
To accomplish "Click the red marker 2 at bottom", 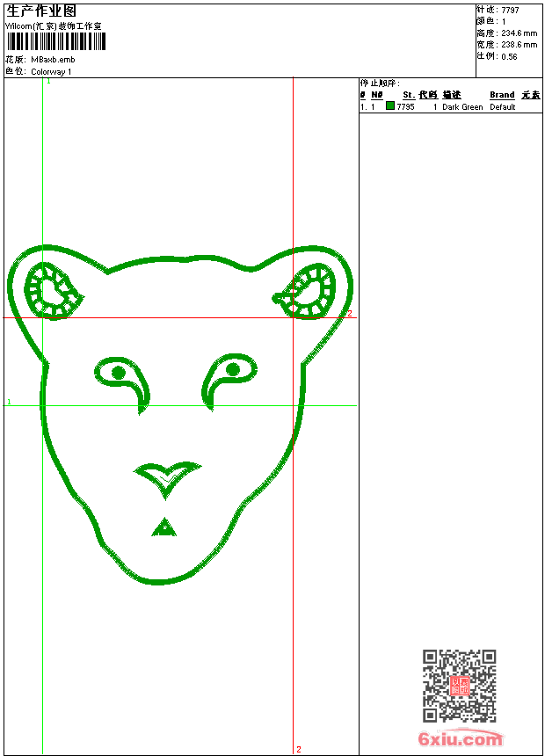I will point(298,749).
